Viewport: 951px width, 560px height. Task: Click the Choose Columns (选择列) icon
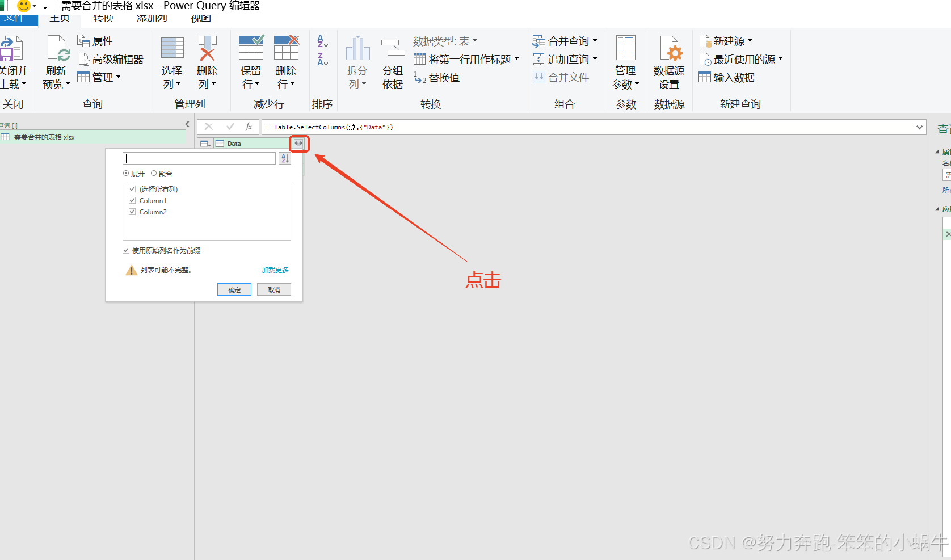point(172,48)
